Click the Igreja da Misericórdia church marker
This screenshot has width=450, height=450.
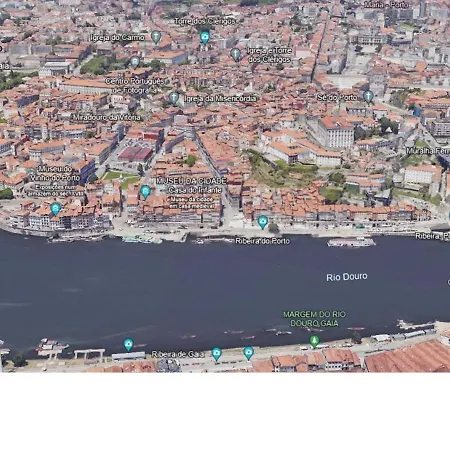[173, 98]
